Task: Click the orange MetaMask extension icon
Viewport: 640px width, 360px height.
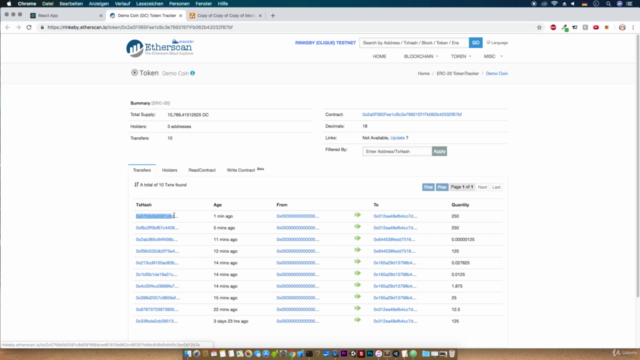Action: coord(607,27)
